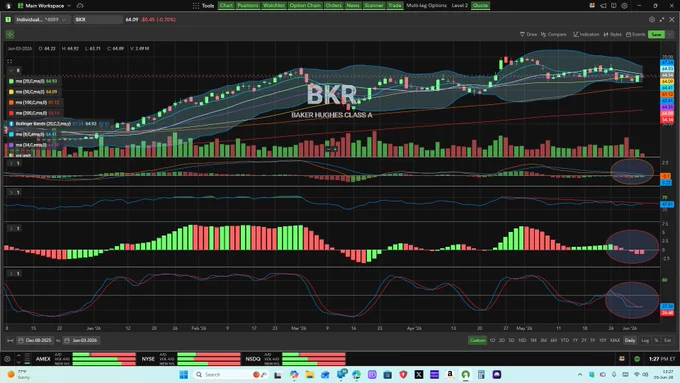Screen dimensions: 680x383
Task: Open the Events options
Action: (635, 34)
